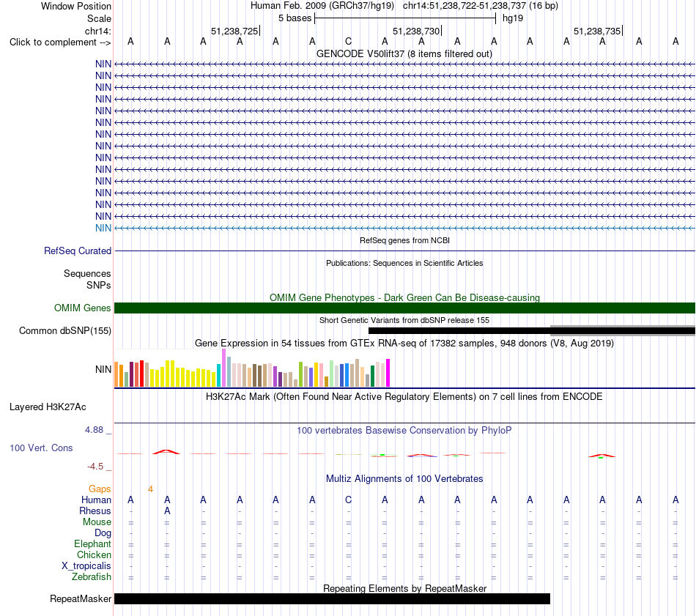Image resolution: width=696 pixels, height=616 pixels.
Task: Click the black RepeatMasker element bar
Action: tap(332, 598)
